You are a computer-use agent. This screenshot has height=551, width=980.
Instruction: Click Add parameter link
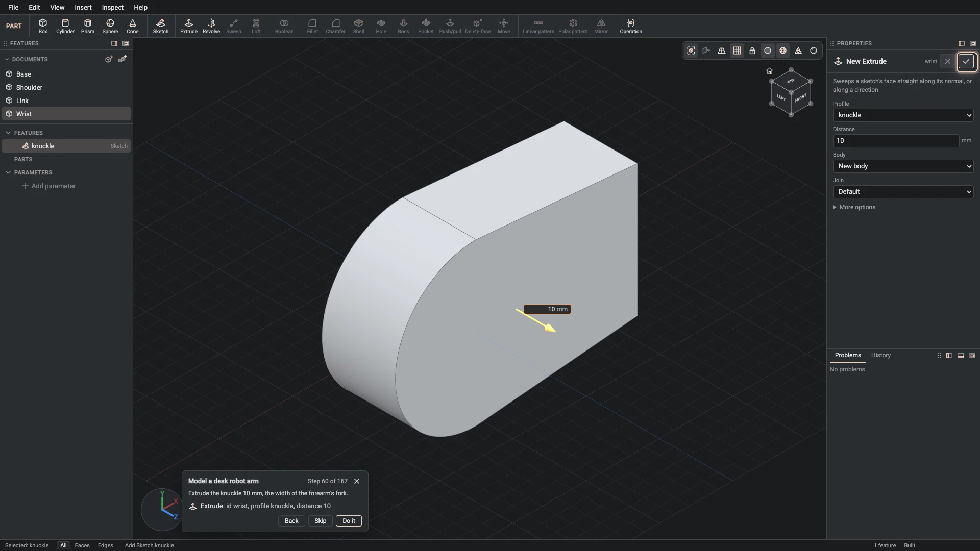coord(49,186)
